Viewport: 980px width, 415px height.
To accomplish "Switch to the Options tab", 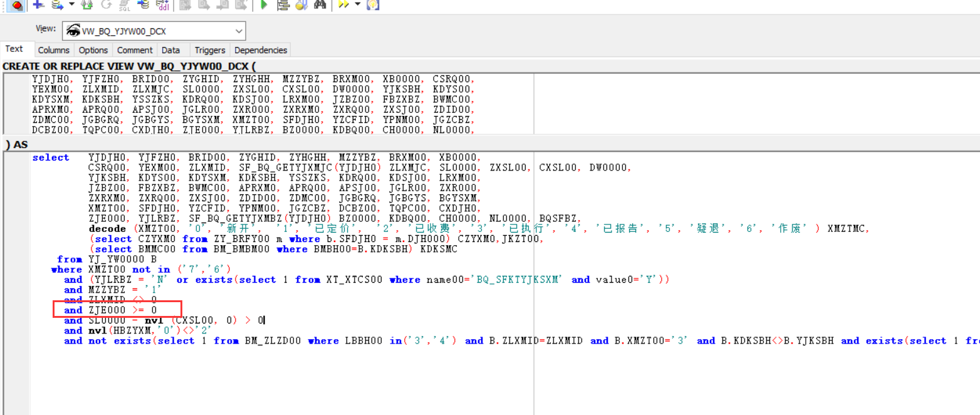I will (x=93, y=50).
